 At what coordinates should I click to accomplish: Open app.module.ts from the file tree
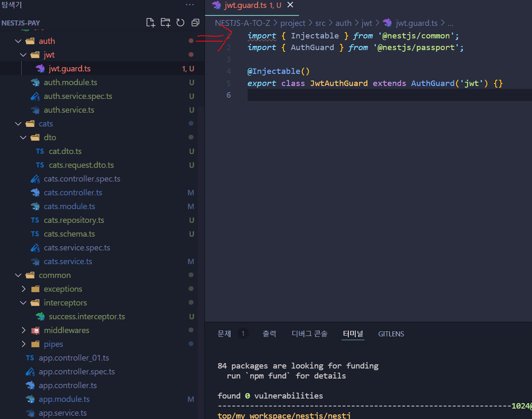(x=64, y=399)
